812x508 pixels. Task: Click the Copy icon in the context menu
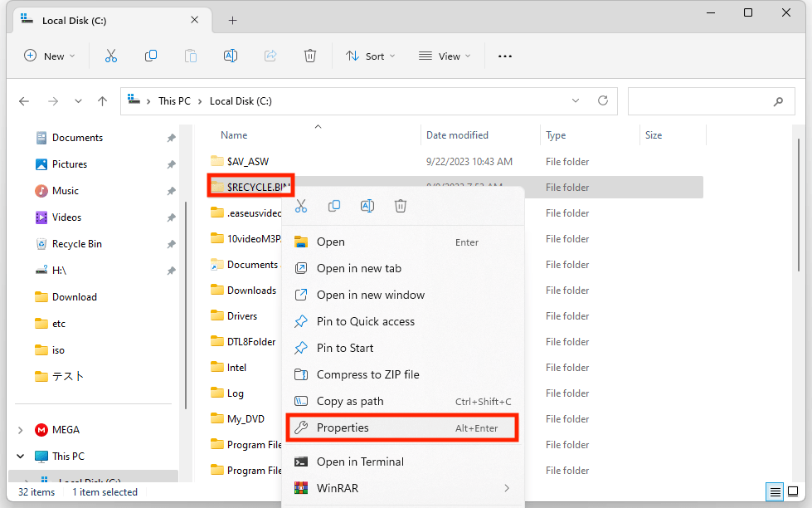[334, 206]
